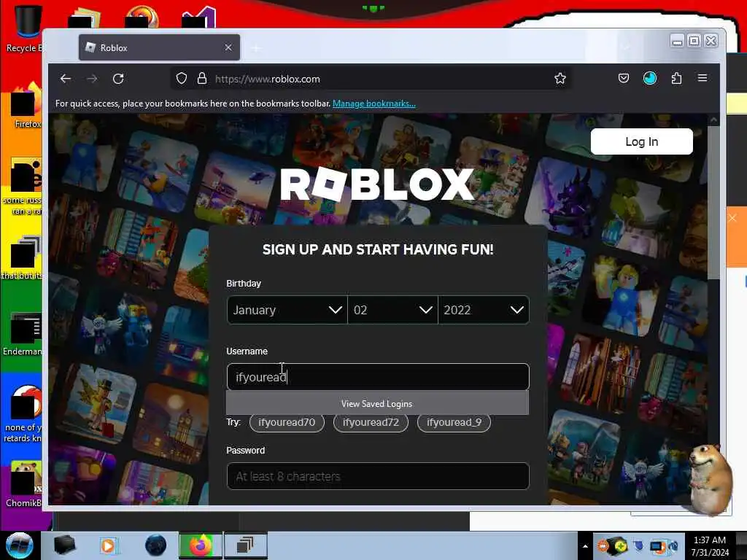Image resolution: width=747 pixels, height=560 pixels.
Task: Open the stacked windows taskbar icon
Action: coord(245,545)
